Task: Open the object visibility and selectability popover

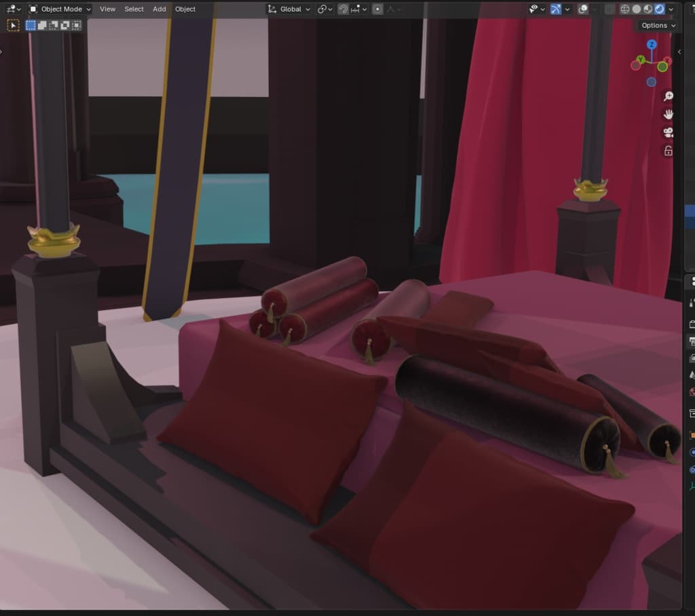Action: click(537, 9)
